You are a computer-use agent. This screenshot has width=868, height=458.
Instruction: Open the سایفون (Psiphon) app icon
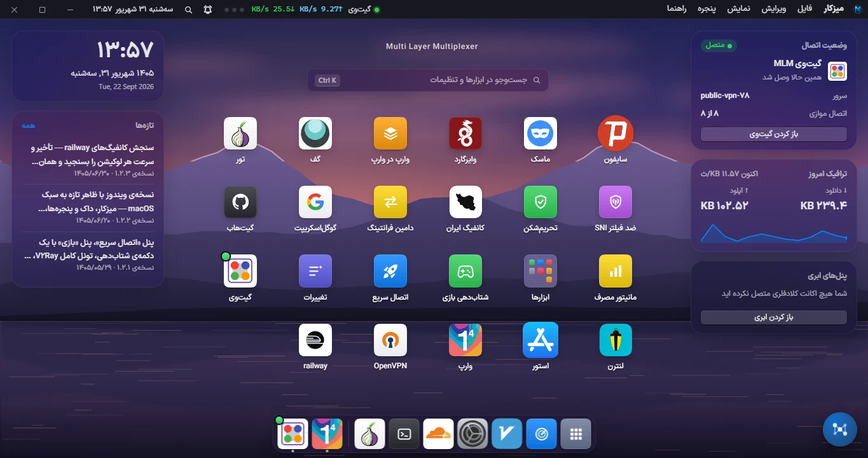(x=616, y=134)
